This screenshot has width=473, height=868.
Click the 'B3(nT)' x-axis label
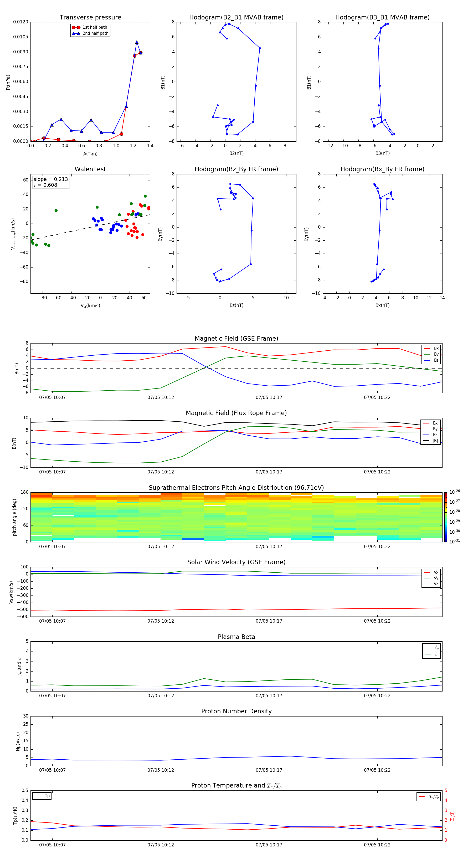click(382, 153)
